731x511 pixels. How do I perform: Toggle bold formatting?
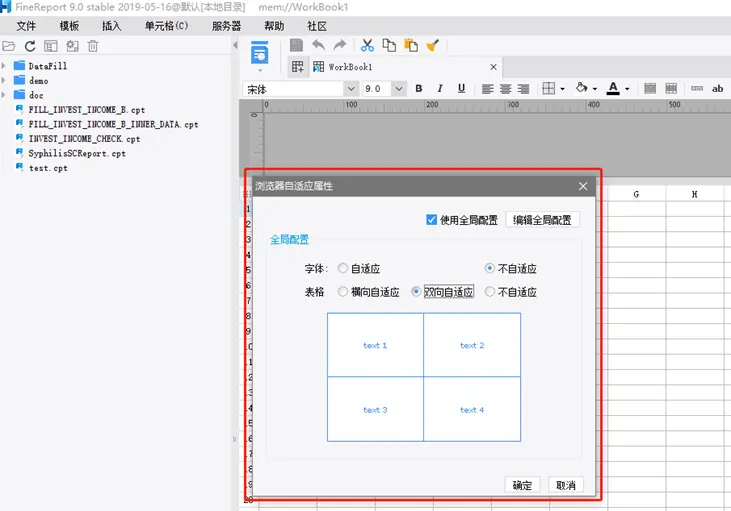pyautogui.click(x=419, y=89)
